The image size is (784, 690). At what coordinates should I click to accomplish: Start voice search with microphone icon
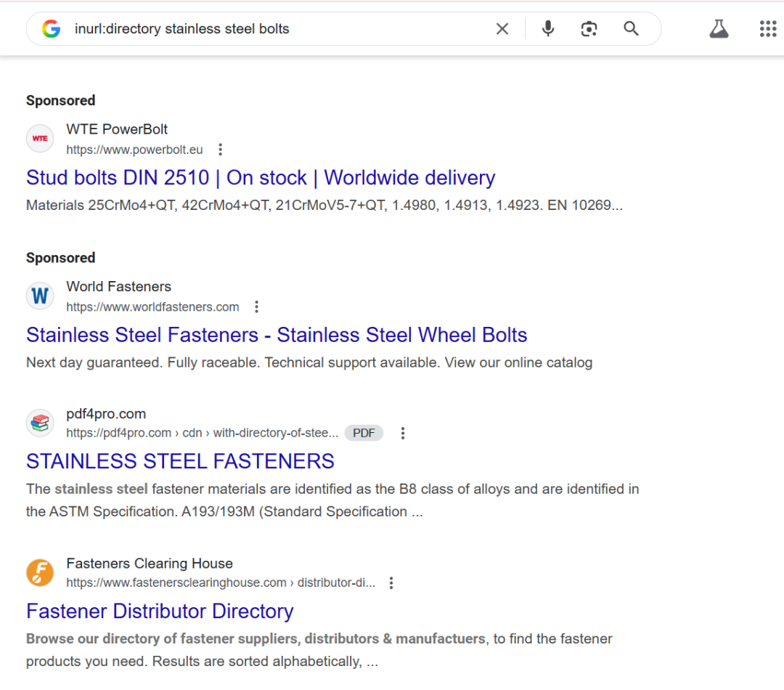coord(548,29)
